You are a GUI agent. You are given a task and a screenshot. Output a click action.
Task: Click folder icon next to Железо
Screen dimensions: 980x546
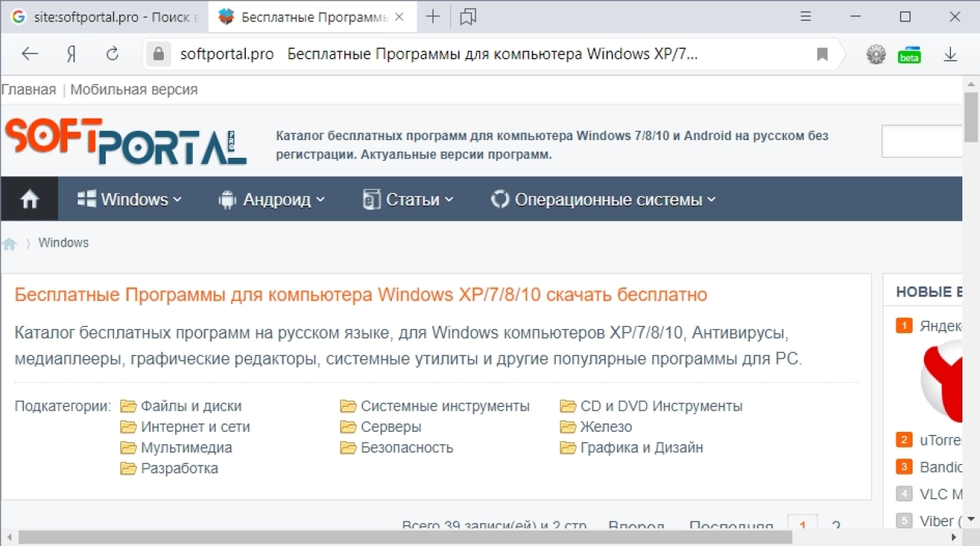point(568,427)
